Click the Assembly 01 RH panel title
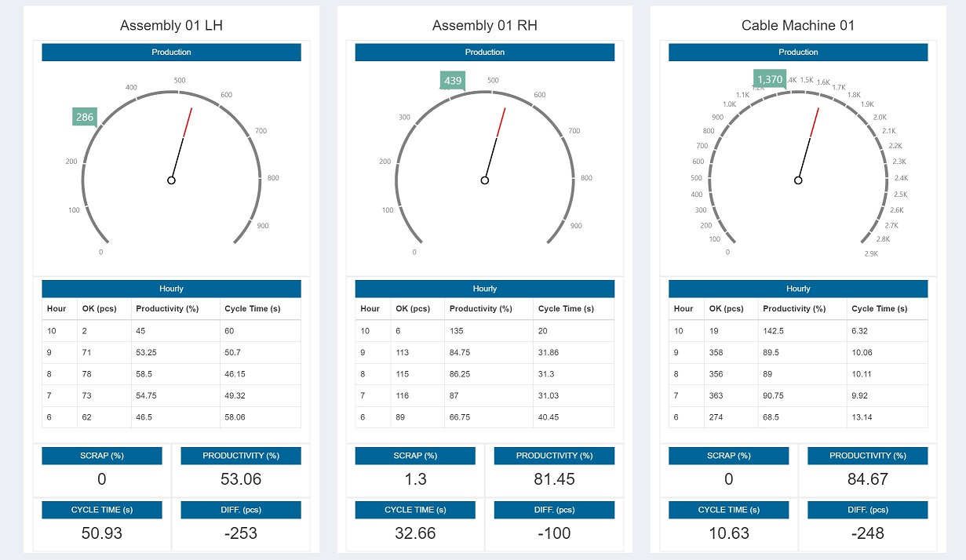This screenshot has width=966, height=560. pos(485,25)
